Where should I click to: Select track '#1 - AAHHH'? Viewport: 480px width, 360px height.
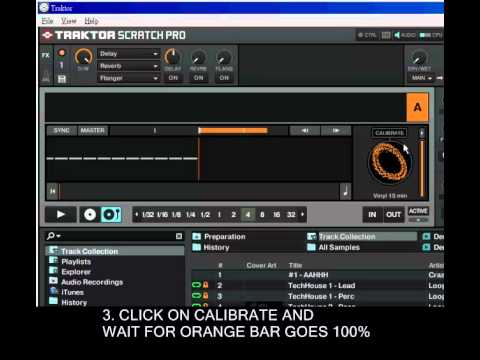308,275
